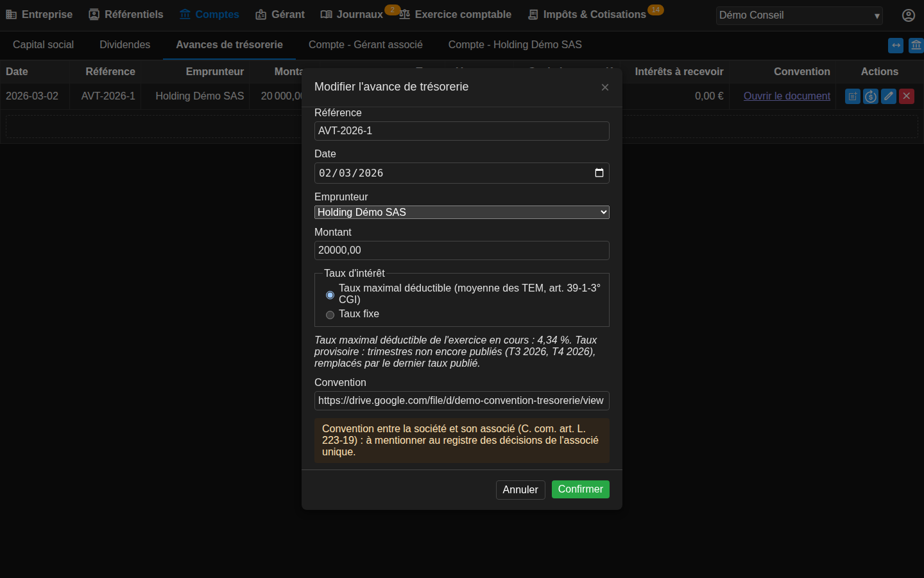Select the Avances de trésorerie tab
This screenshot has height=578, width=924.
tap(229, 45)
